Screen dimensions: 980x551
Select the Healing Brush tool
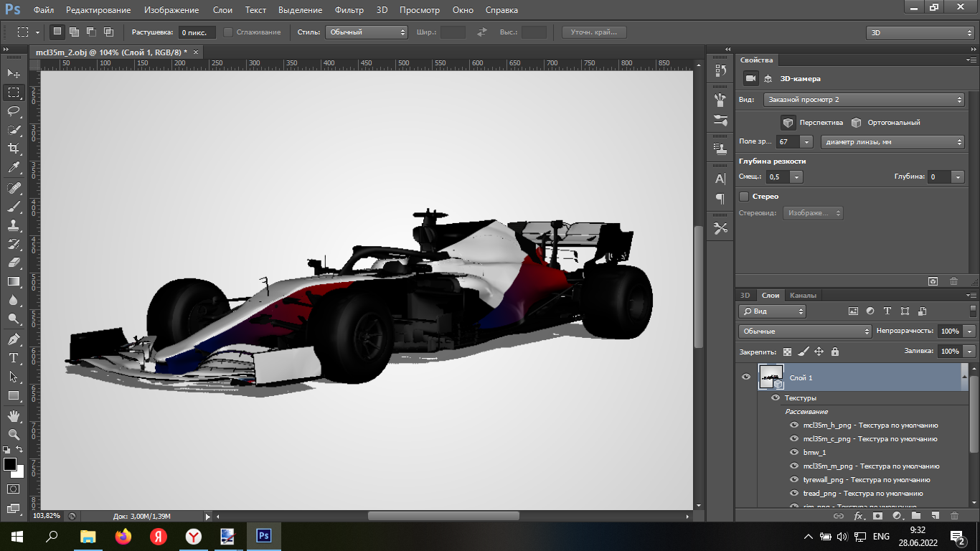click(x=14, y=188)
